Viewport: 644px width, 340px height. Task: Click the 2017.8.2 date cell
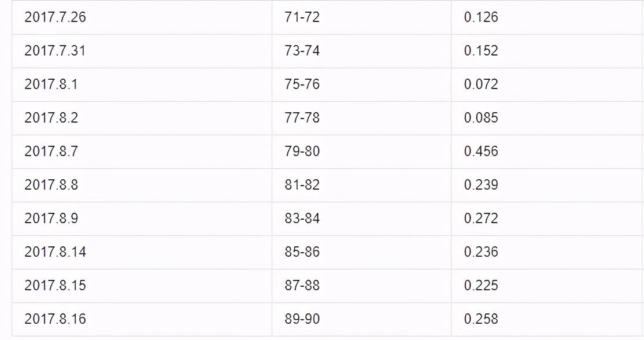pos(51,118)
